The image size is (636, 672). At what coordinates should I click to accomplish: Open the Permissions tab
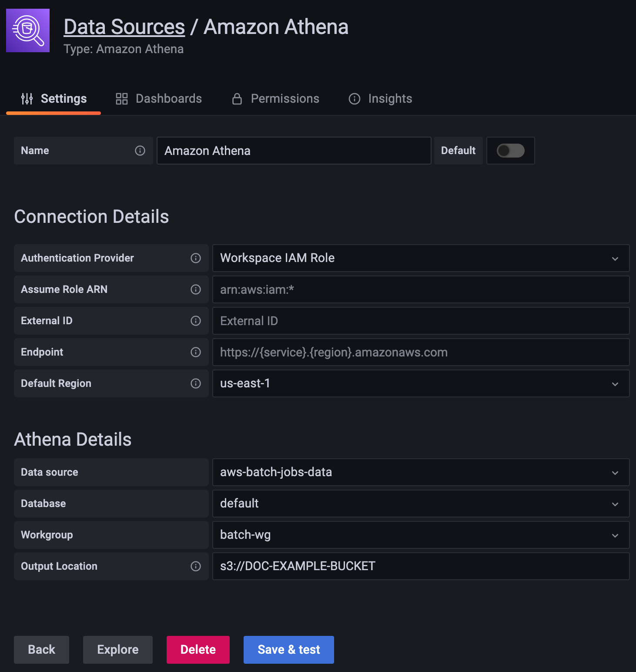coord(276,99)
